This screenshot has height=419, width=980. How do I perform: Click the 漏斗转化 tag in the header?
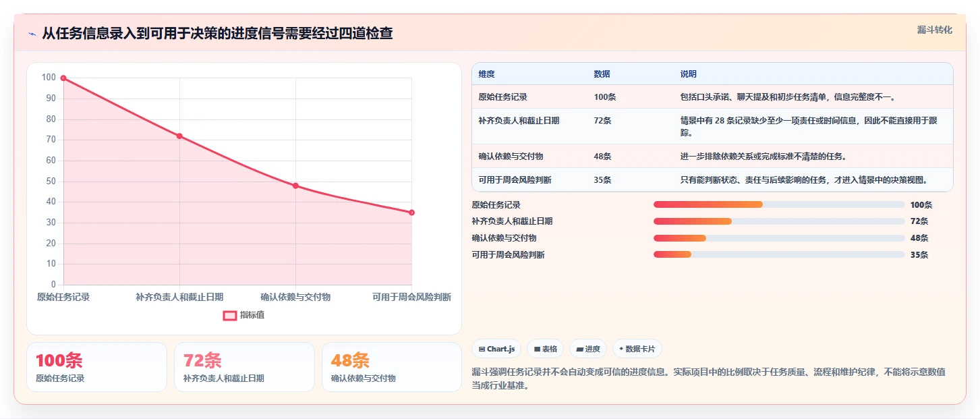pyautogui.click(x=935, y=30)
